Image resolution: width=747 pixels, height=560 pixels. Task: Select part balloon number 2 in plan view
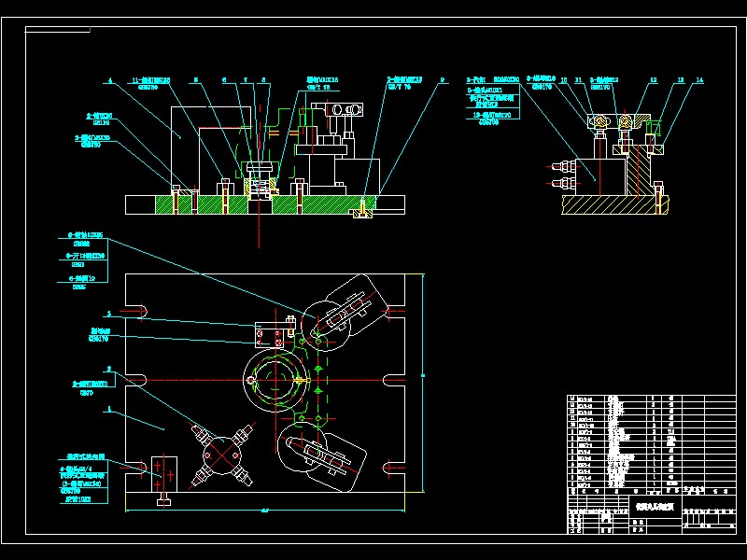click(x=109, y=369)
